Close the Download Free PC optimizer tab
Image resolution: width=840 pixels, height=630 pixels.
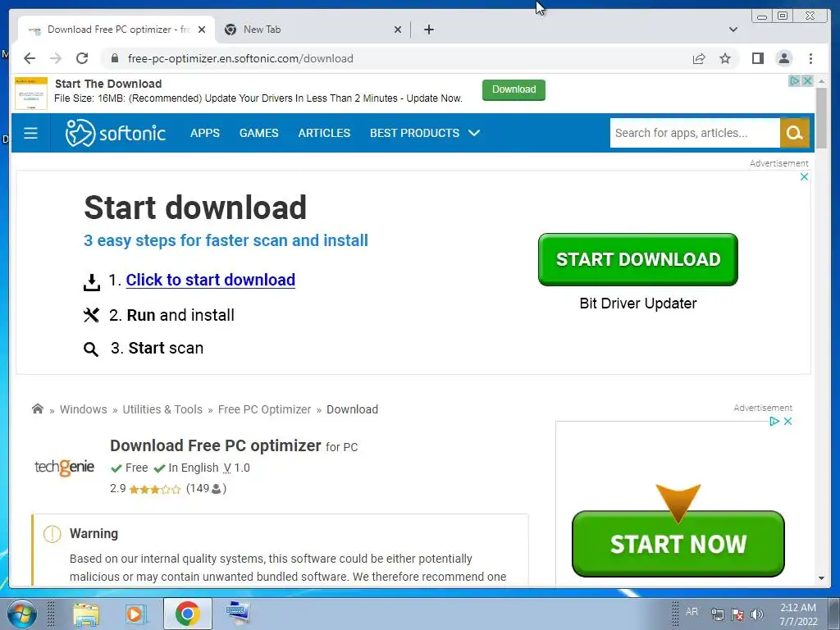pos(202,30)
